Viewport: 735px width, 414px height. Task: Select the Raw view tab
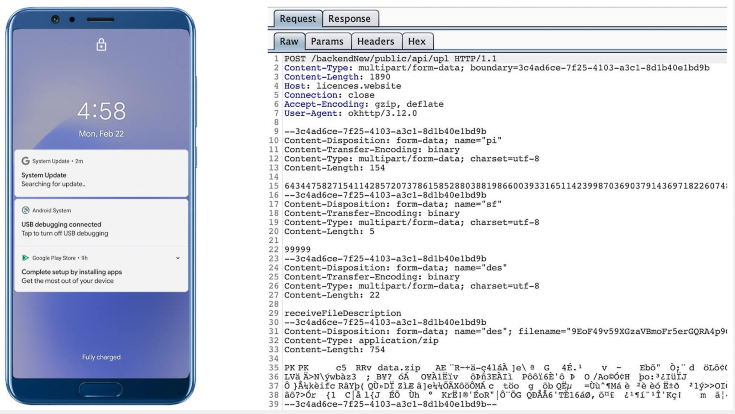(289, 41)
